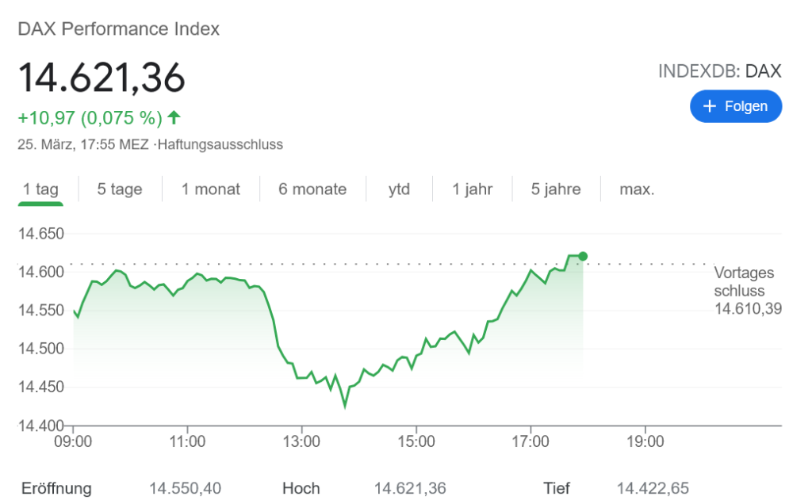This screenshot has width=812, height=504.
Task: Click the Hoch value 14.621,36
Action: point(410,488)
